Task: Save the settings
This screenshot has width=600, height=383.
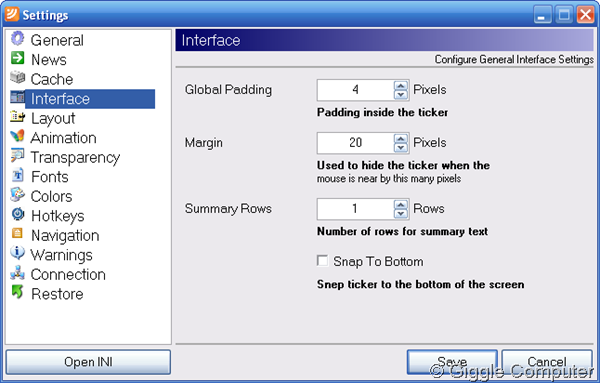Action: point(452,362)
